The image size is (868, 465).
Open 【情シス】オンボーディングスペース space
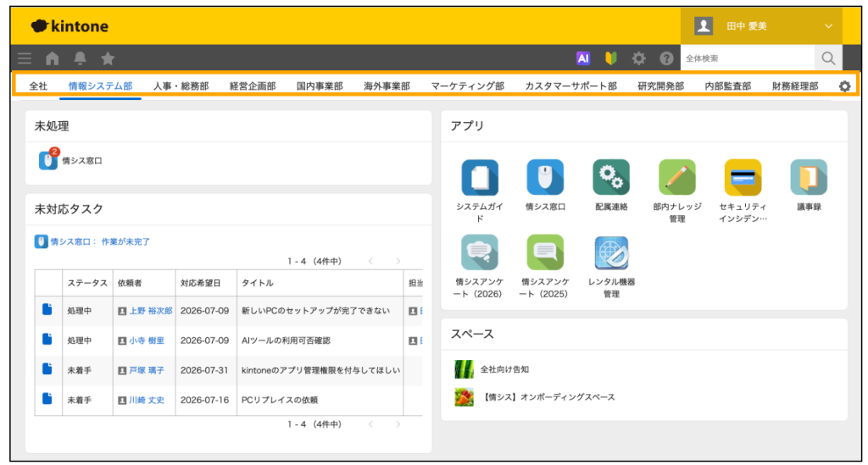coord(548,397)
